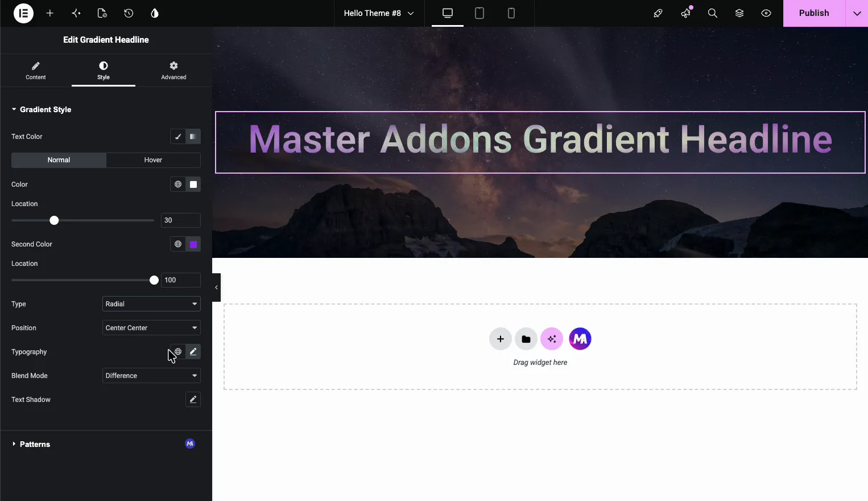
Task: Click the 'Edit Gradient Headline' panel title
Action: coord(106,40)
